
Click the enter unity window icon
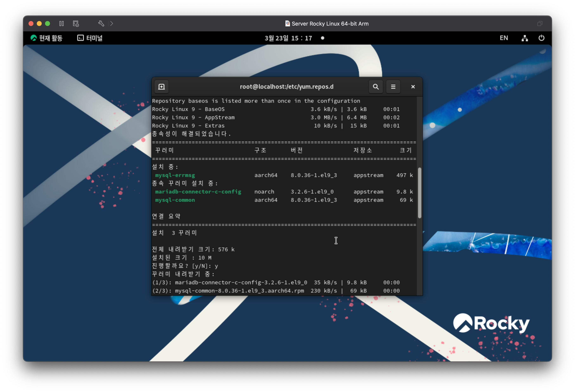540,24
